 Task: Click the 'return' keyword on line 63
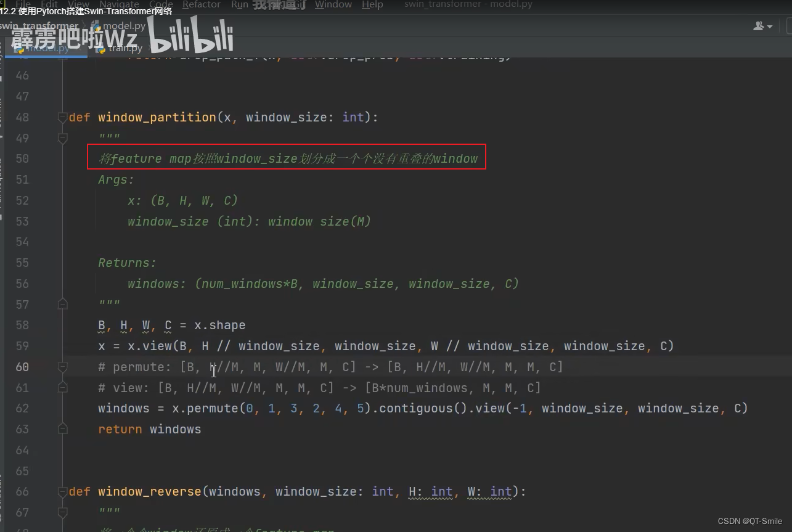point(120,429)
